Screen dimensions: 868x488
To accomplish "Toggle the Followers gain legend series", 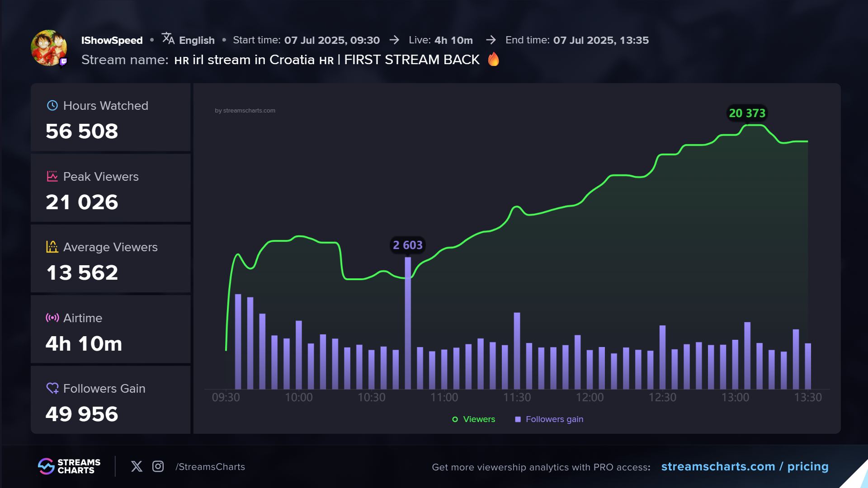I will (549, 419).
